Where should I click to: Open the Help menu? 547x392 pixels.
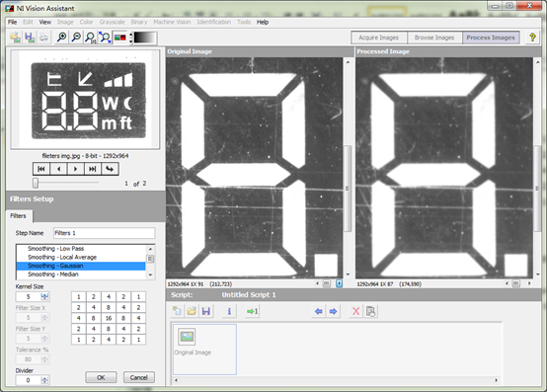click(263, 22)
